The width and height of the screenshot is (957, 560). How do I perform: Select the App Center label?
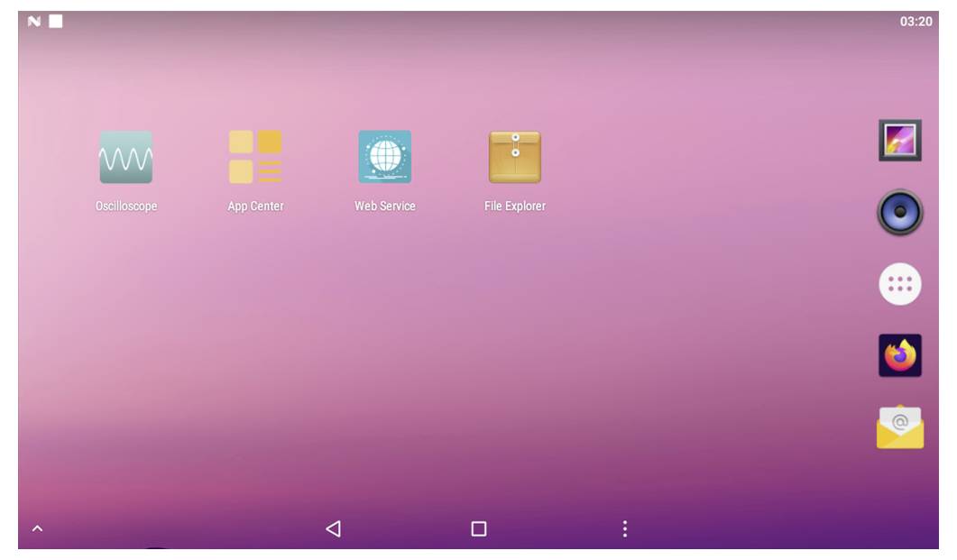255,206
